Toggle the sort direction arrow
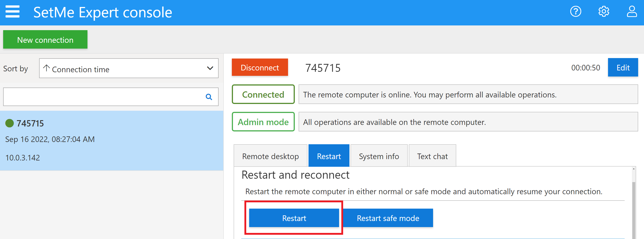 (46, 68)
